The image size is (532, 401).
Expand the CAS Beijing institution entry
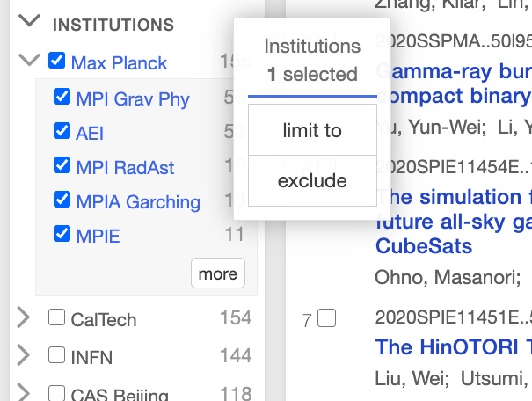[x=24, y=393]
